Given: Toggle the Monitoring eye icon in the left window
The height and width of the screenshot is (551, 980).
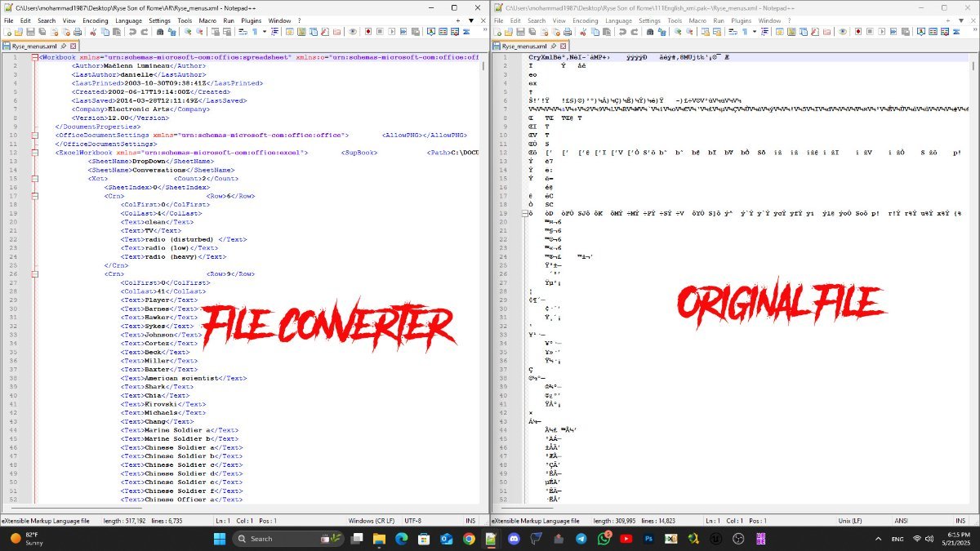Looking at the screenshot, I should pos(353,32).
